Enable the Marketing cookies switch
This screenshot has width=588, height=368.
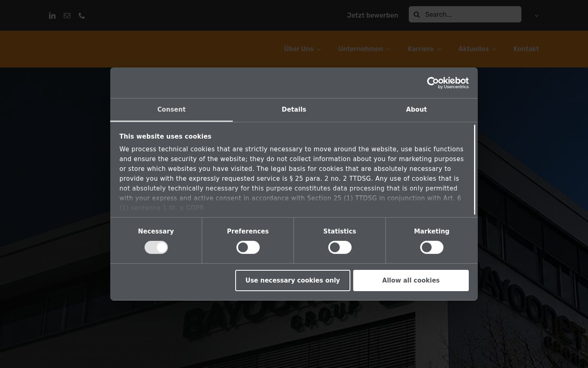[x=432, y=247]
